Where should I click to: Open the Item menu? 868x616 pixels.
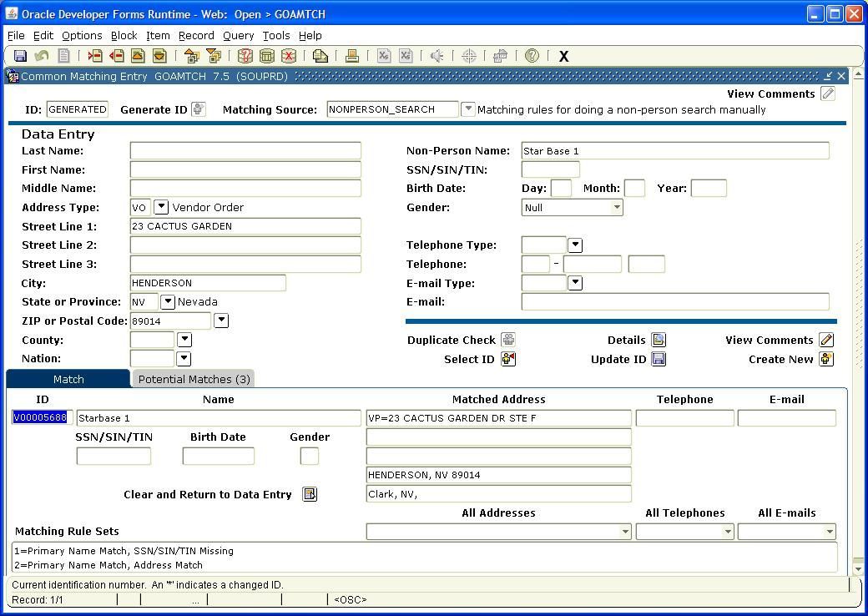(x=158, y=35)
